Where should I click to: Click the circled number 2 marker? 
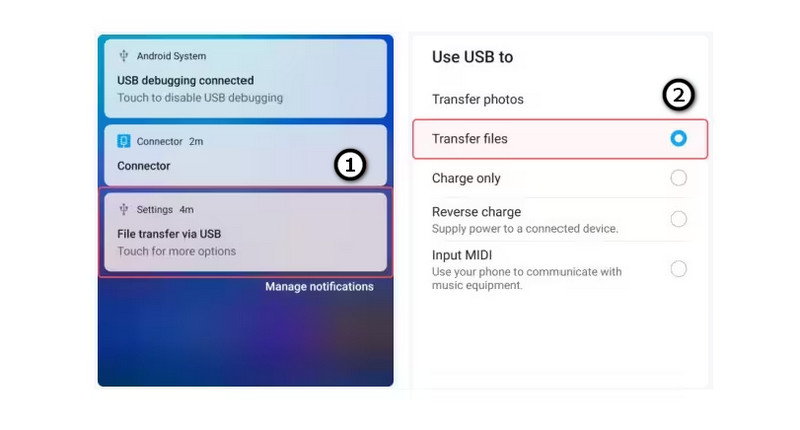pyautogui.click(x=679, y=95)
